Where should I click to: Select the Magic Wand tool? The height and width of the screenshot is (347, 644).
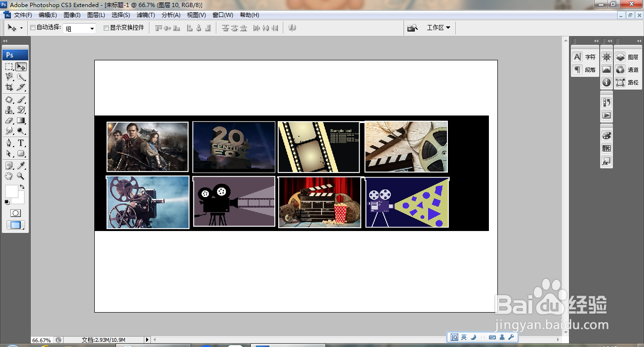point(21,77)
